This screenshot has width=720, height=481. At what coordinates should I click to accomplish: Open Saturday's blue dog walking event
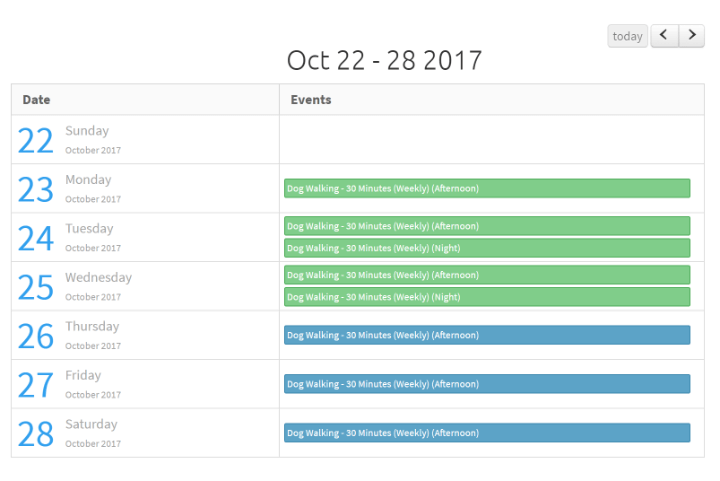point(487,433)
